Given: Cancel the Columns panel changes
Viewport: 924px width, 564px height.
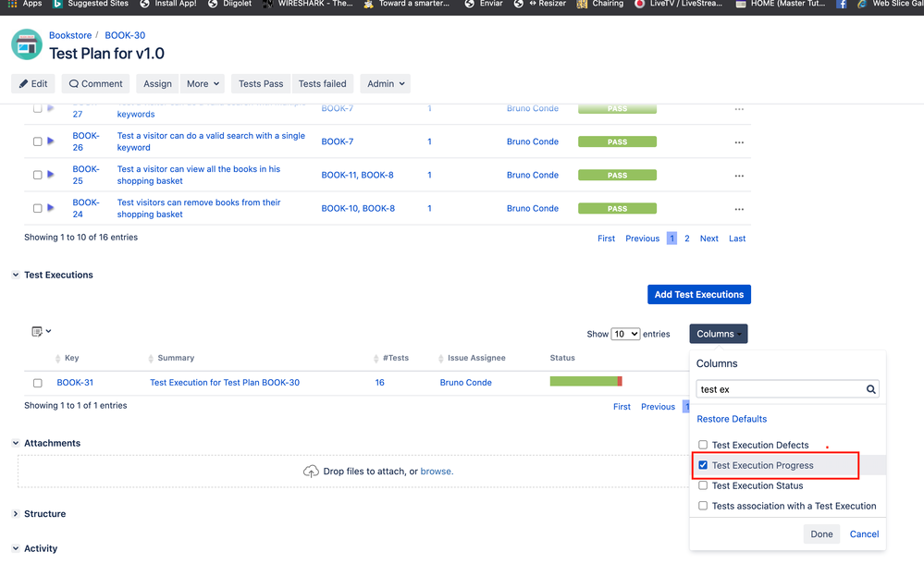Looking at the screenshot, I should point(864,533).
